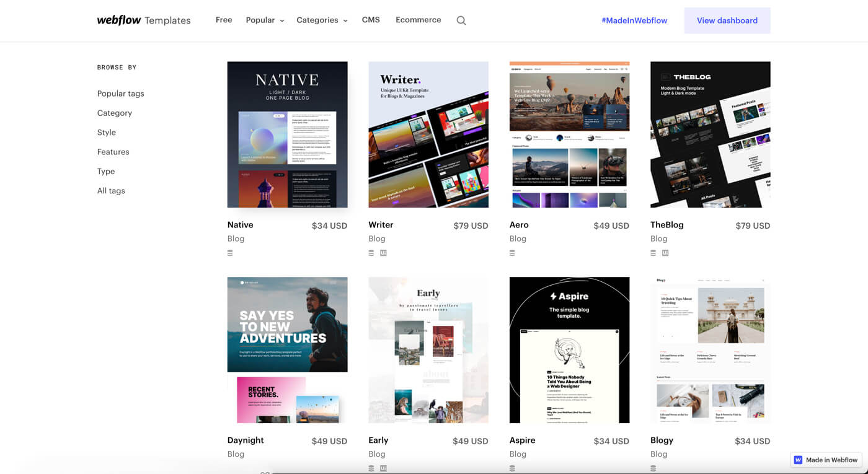Click the CMS stack icon under Aero
This screenshot has width=868, height=474.
(x=512, y=253)
